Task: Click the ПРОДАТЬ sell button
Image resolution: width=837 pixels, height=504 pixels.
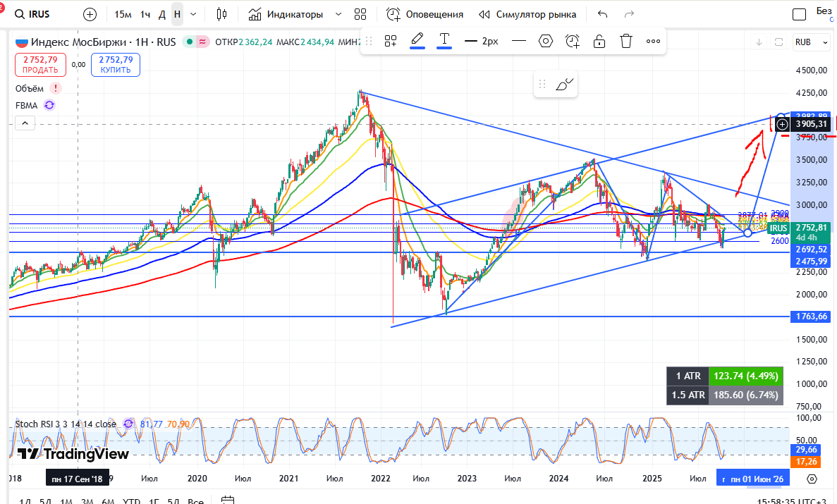Action: click(x=41, y=65)
